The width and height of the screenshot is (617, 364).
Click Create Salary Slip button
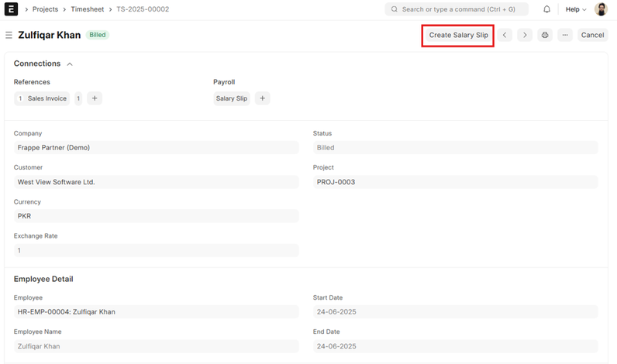(458, 35)
